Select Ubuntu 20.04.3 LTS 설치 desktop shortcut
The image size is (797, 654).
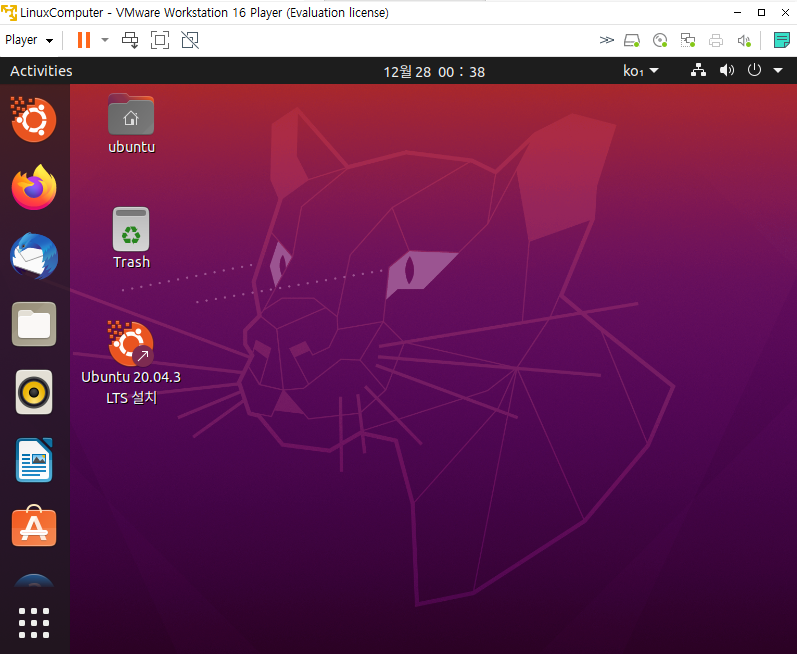click(x=131, y=363)
